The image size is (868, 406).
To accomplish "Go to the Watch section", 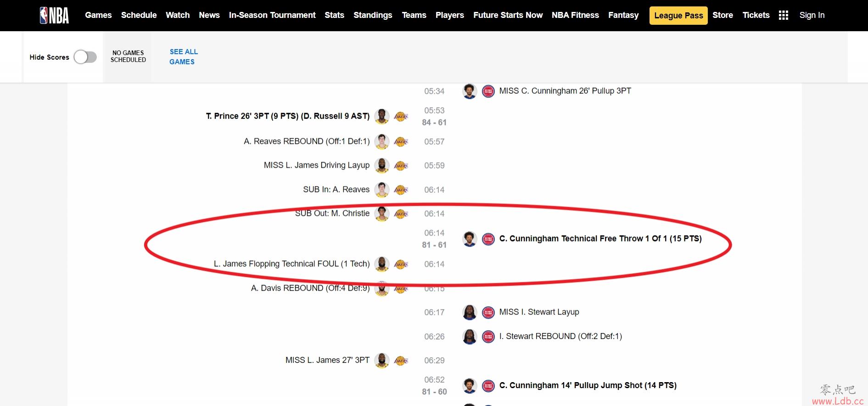I will tap(178, 15).
